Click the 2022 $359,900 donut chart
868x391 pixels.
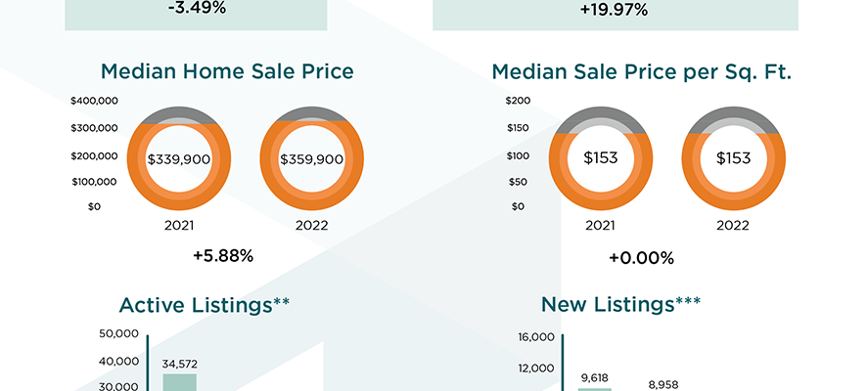point(311,158)
